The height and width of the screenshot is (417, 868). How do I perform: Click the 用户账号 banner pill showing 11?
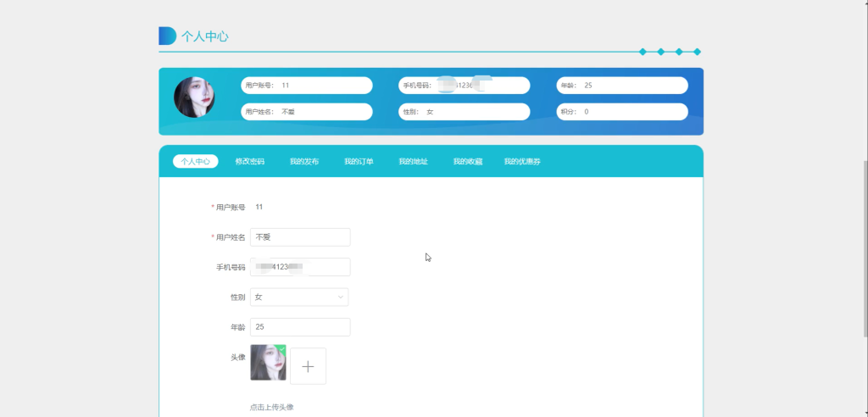coord(307,86)
